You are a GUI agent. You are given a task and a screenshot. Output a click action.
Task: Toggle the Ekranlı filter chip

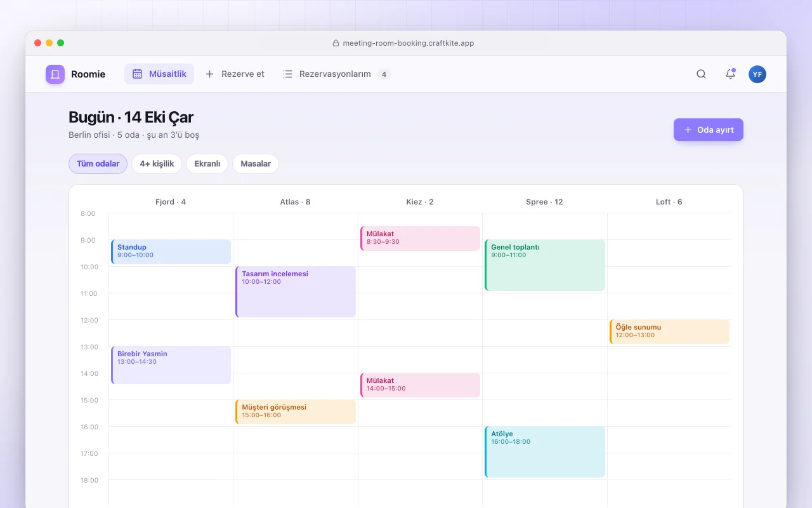pyautogui.click(x=207, y=164)
